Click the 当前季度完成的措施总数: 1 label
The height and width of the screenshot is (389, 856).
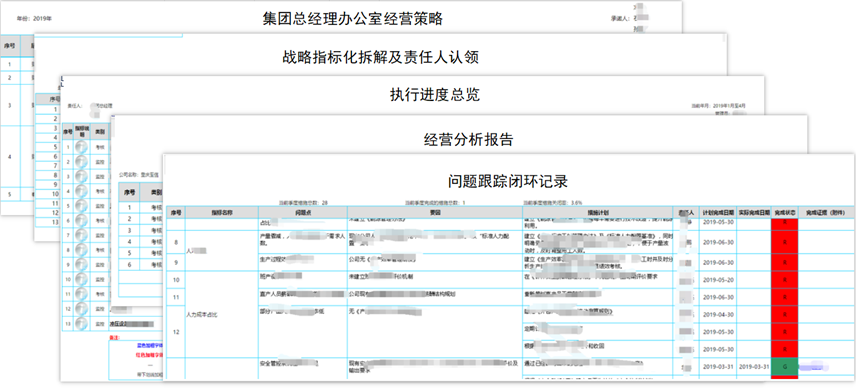434,202
